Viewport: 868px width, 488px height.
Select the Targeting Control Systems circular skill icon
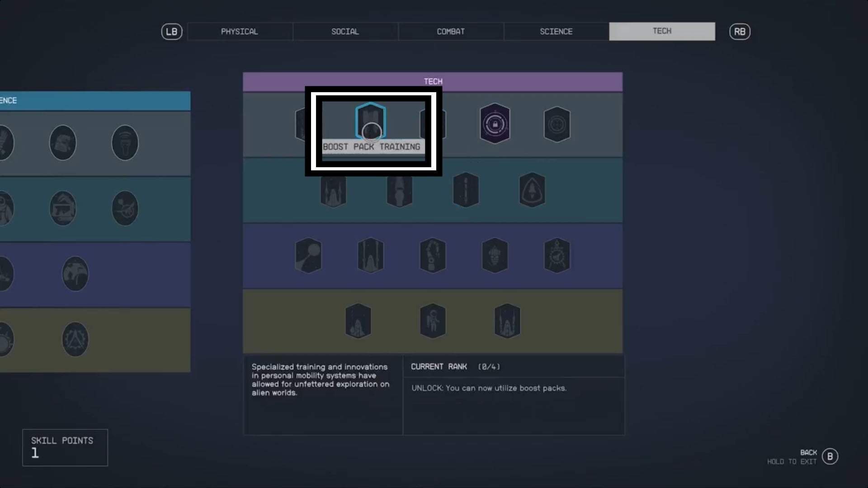click(x=557, y=125)
